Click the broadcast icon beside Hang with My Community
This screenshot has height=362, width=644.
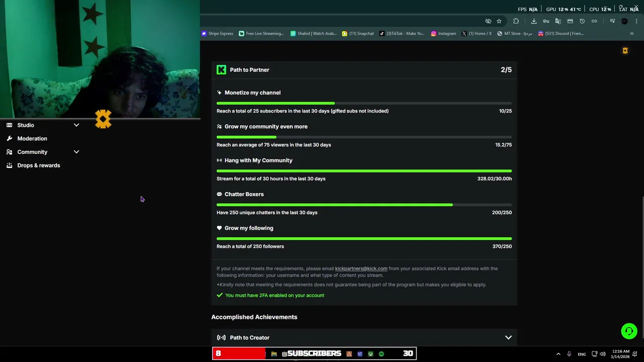[219, 160]
